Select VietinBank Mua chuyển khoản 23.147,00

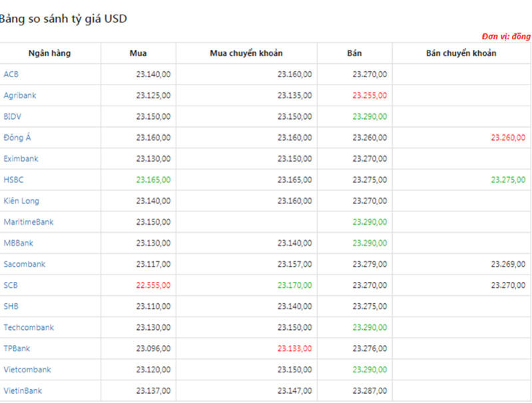click(x=294, y=390)
